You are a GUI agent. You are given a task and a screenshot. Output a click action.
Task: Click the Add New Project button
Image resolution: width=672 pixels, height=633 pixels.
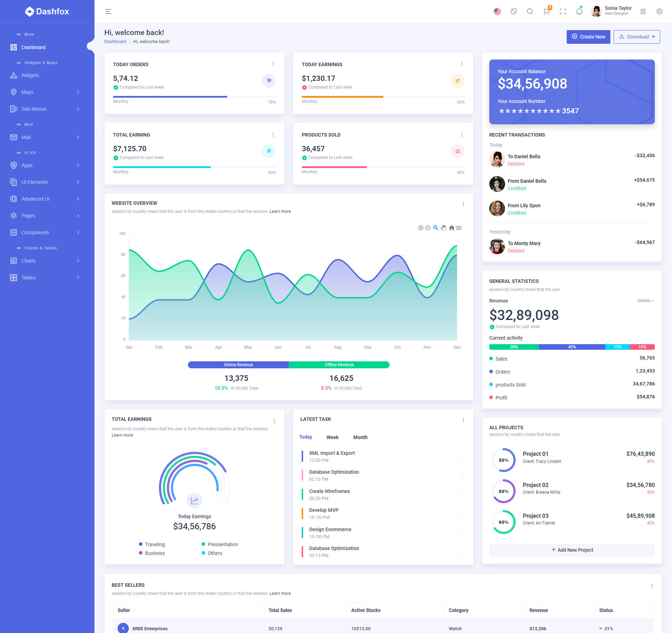pos(572,550)
